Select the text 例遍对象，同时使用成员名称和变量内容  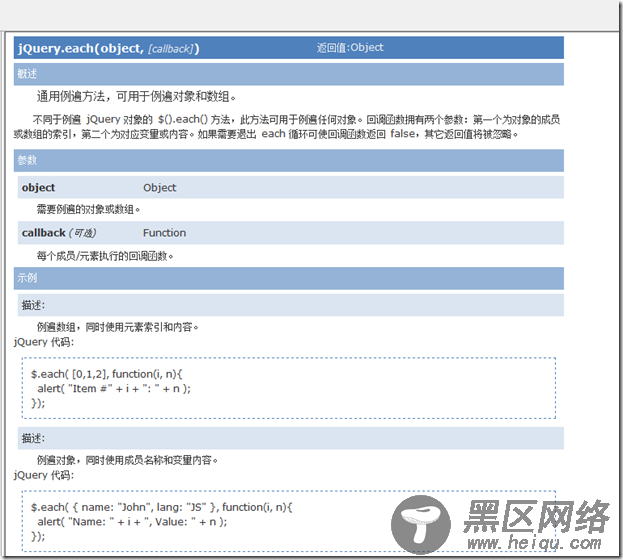tap(128, 460)
